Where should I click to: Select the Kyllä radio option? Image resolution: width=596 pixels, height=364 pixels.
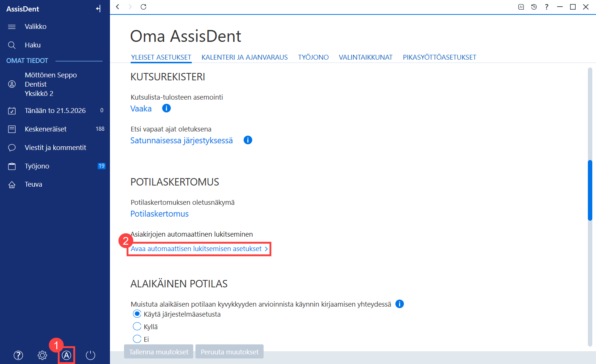[x=137, y=326]
